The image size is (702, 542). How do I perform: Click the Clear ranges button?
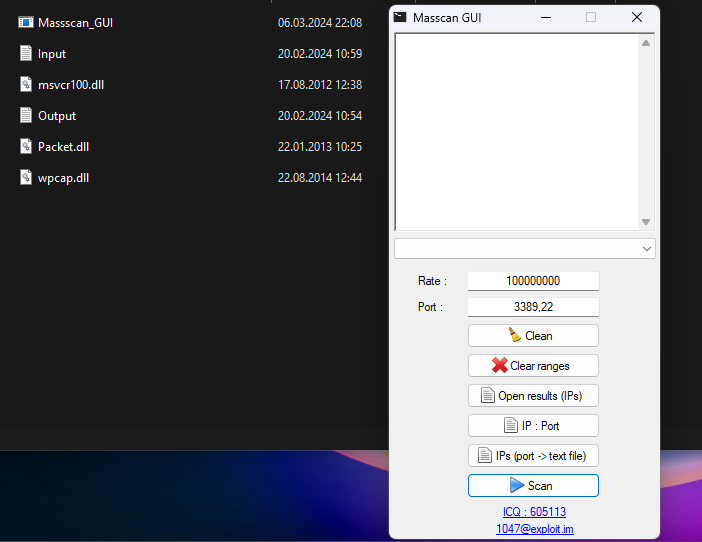pos(533,366)
